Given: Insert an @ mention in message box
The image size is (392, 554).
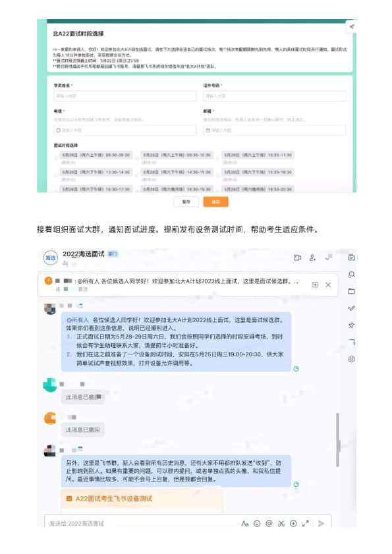Looking at the screenshot, I should 269,523.
